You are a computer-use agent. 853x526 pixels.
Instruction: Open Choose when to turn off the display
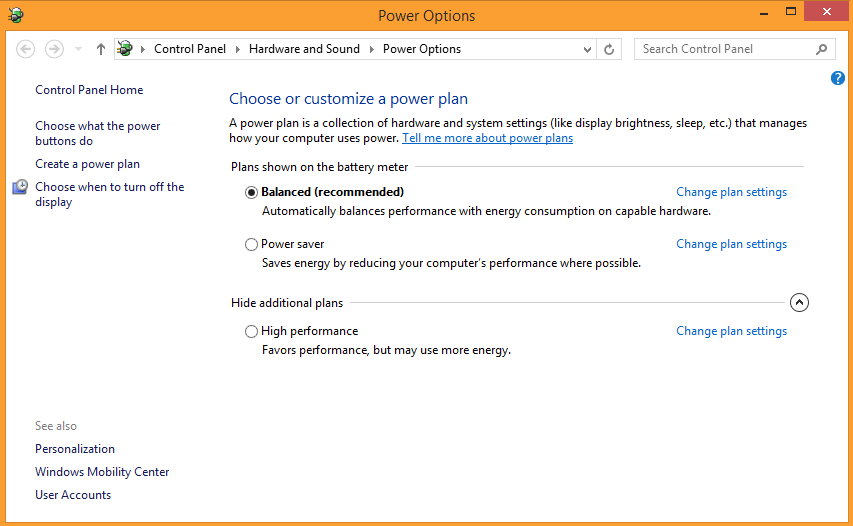pyautogui.click(x=110, y=194)
